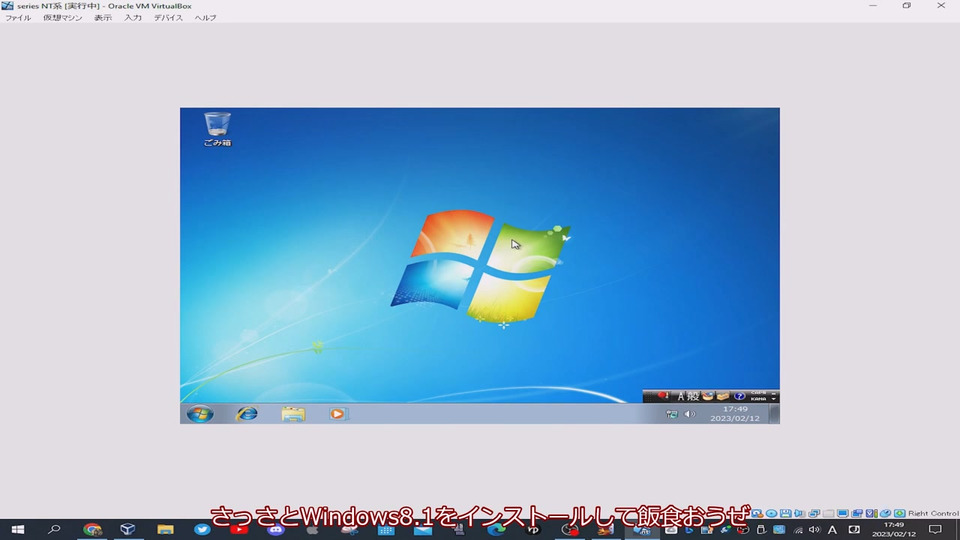960x540 pixels.
Task: Open VirtualBox from host taskbar
Action: pos(127,530)
